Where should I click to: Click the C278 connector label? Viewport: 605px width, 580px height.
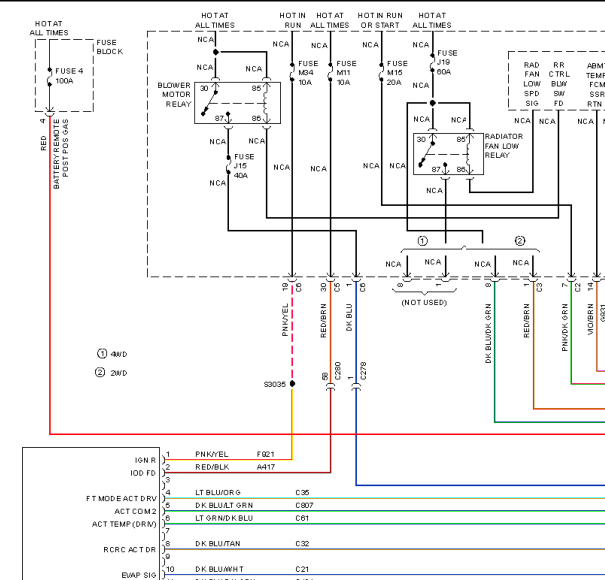pos(363,371)
